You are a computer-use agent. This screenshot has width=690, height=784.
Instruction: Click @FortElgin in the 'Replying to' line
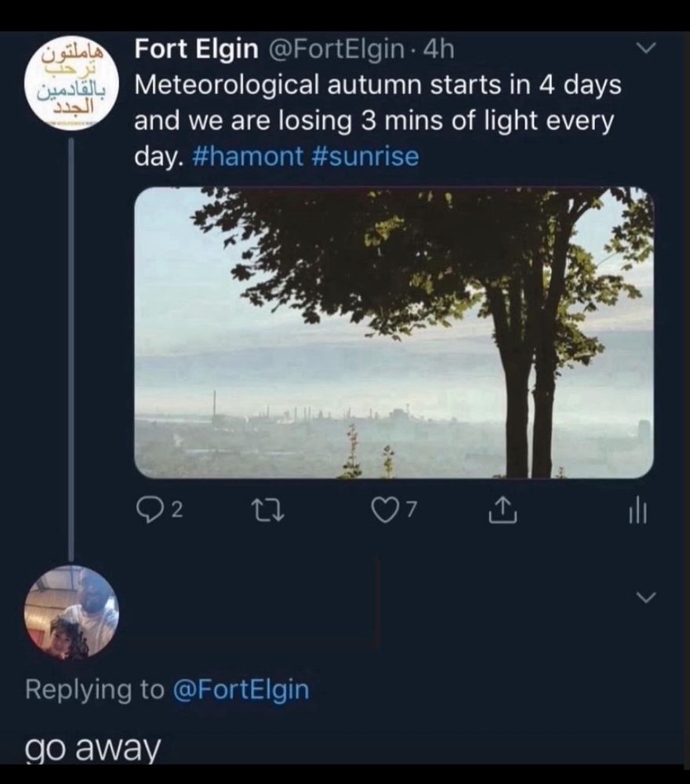240,689
